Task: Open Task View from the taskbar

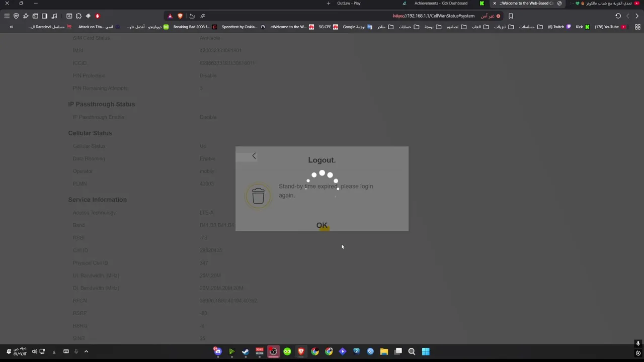Action: pos(398,351)
